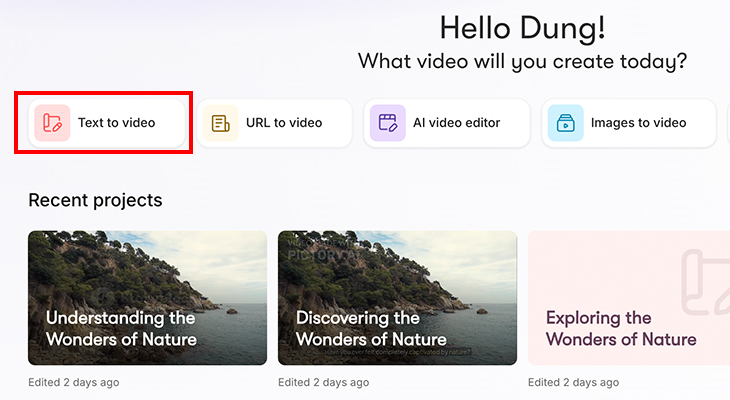This screenshot has height=400, width=730.
Task: Click the title text 'Discovering the Wonders of Nature'
Action: point(371,329)
